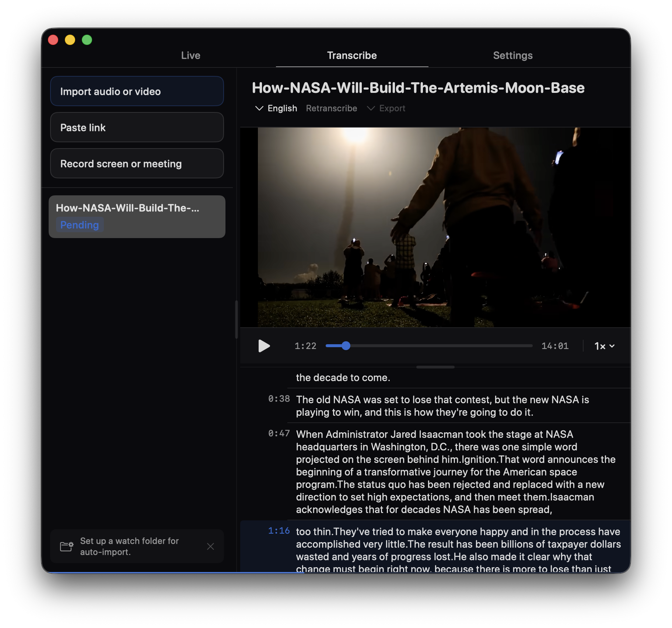Click the video preview frame

[435, 227]
